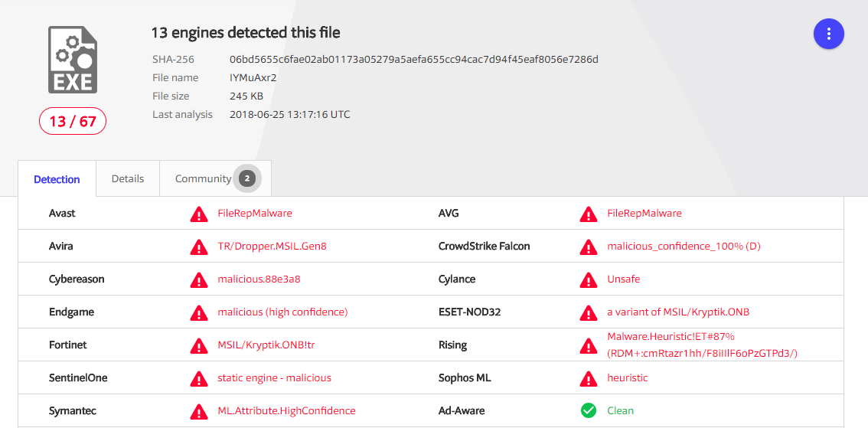This screenshot has height=428, width=868.
Task: Click the Sophos ML engine name
Action: click(465, 378)
